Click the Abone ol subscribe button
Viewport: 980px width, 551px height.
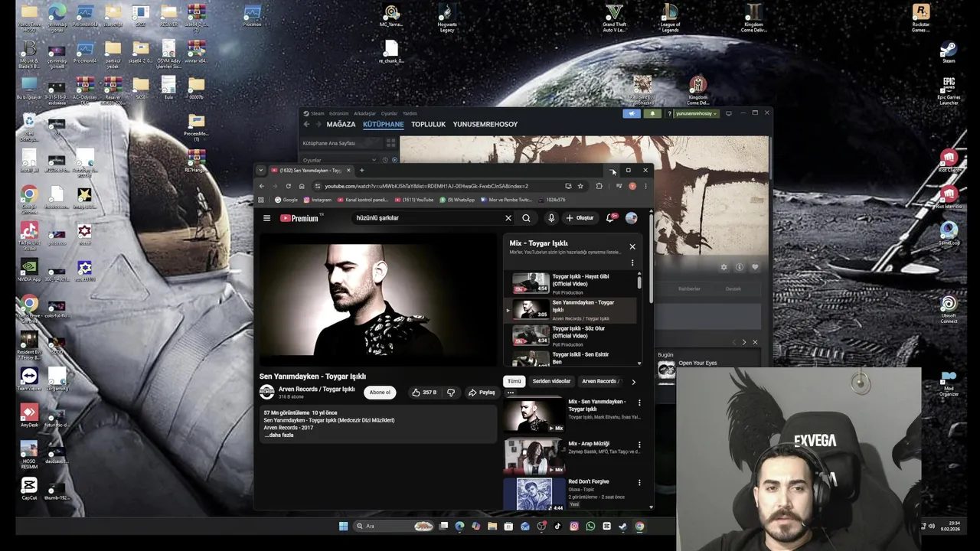pyautogui.click(x=380, y=393)
